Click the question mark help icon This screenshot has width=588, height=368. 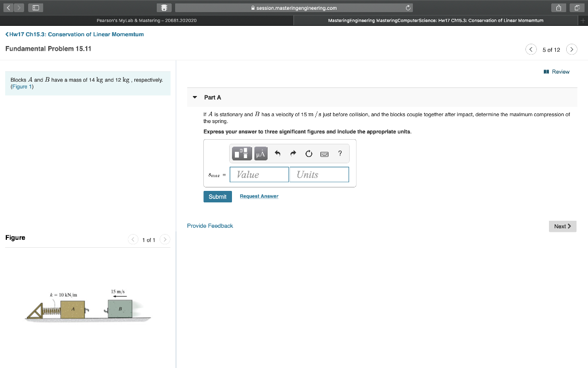pos(339,154)
